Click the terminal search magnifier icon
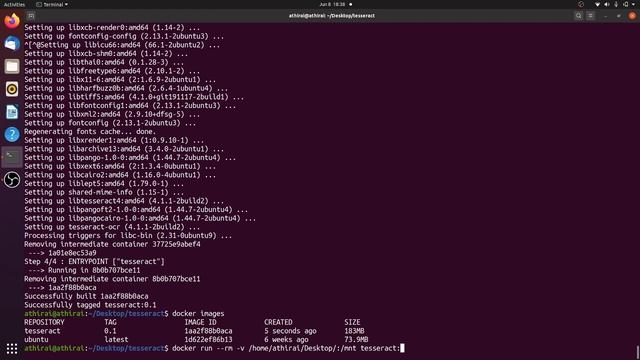This screenshot has height=360, width=640. click(x=578, y=16)
